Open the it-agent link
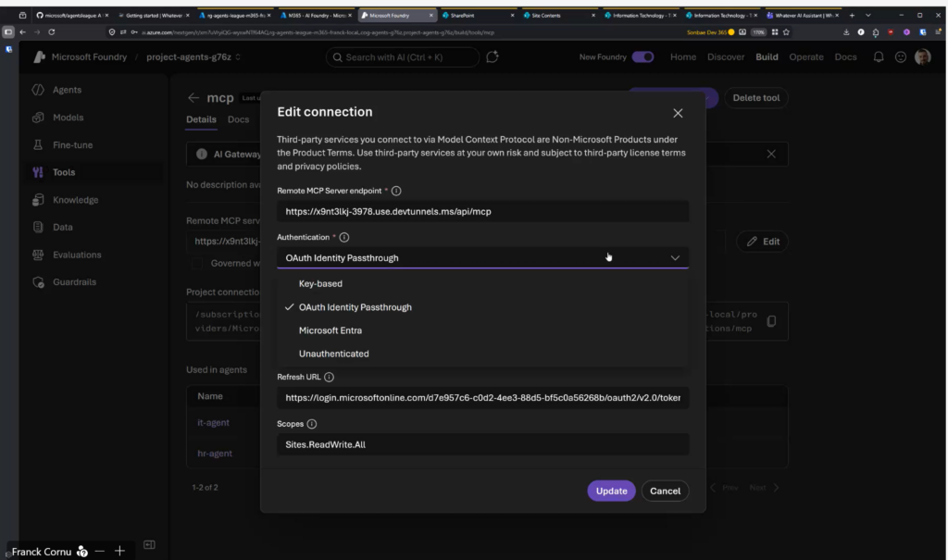948x560 pixels. [214, 423]
